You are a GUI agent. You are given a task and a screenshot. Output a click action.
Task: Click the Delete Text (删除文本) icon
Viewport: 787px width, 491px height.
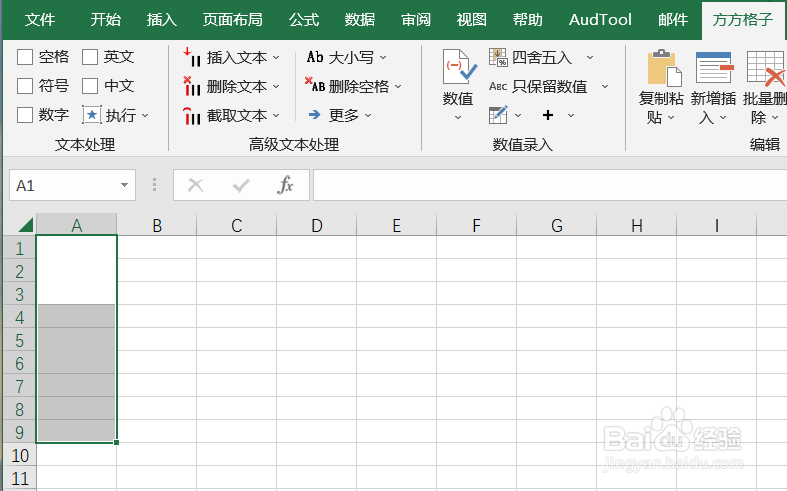tap(192, 86)
